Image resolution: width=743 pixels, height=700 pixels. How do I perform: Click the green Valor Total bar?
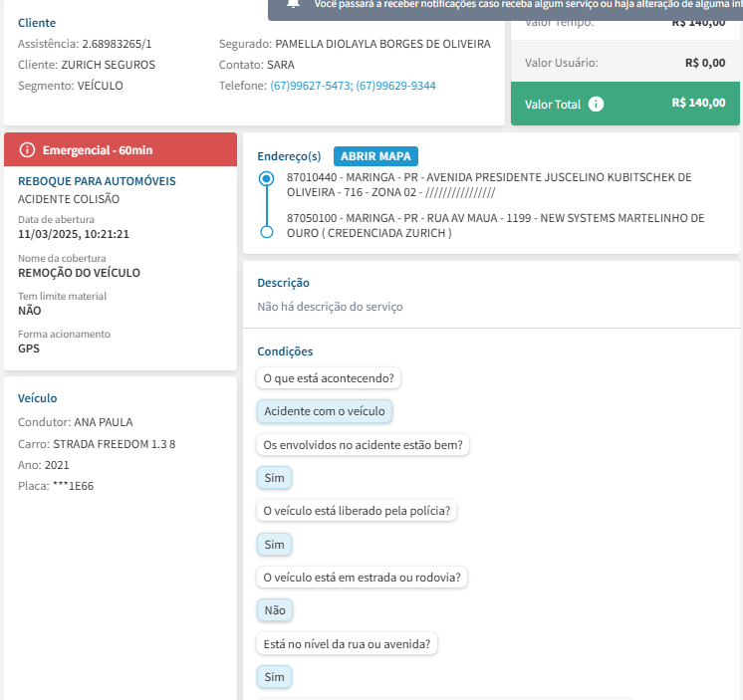coord(625,104)
